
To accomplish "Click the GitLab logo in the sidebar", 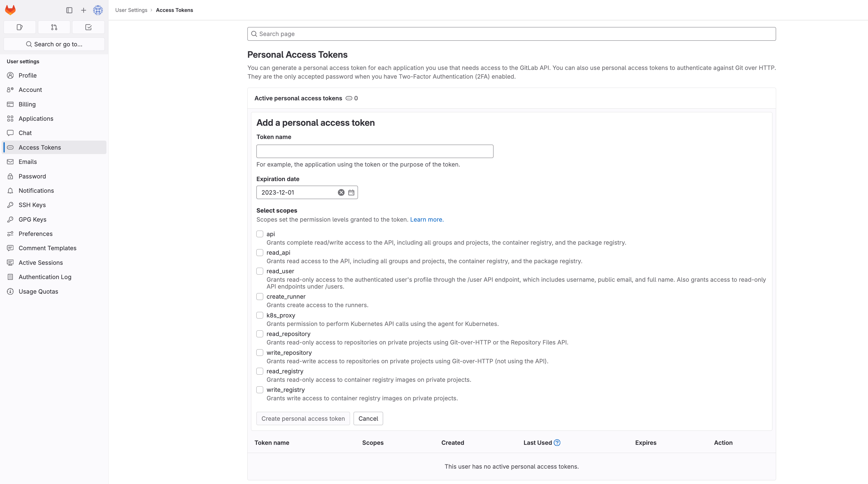I will (10, 10).
